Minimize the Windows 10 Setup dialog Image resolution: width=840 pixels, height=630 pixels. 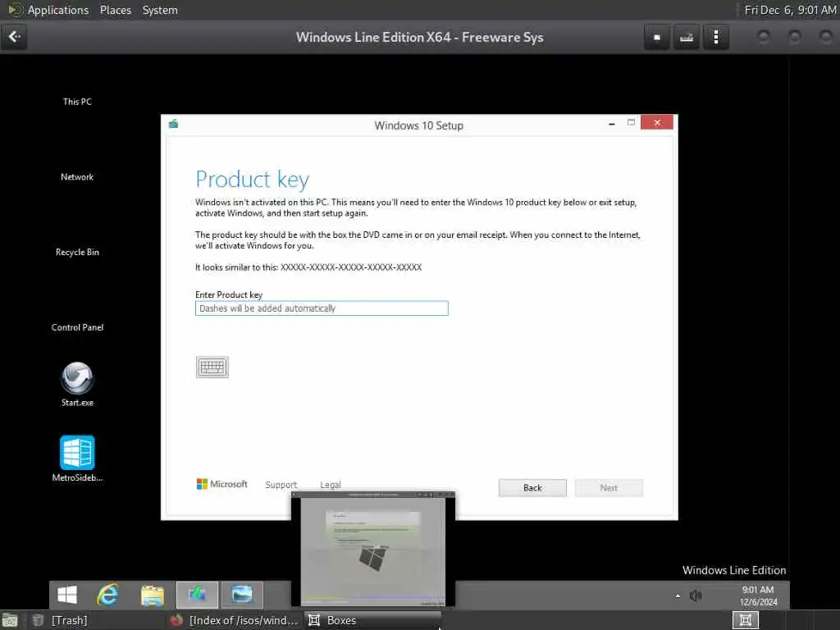(x=611, y=123)
